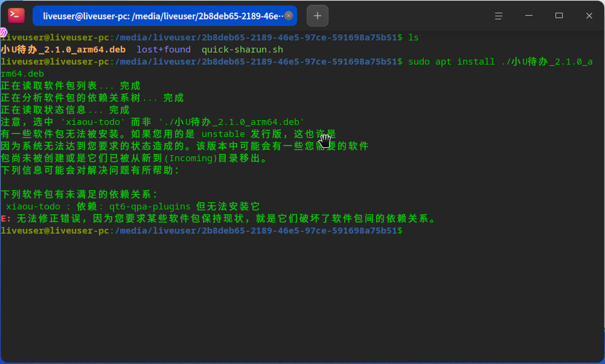Maximize the terminal window
The width and height of the screenshot is (605, 364).
pyautogui.click(x=559, y=16)
